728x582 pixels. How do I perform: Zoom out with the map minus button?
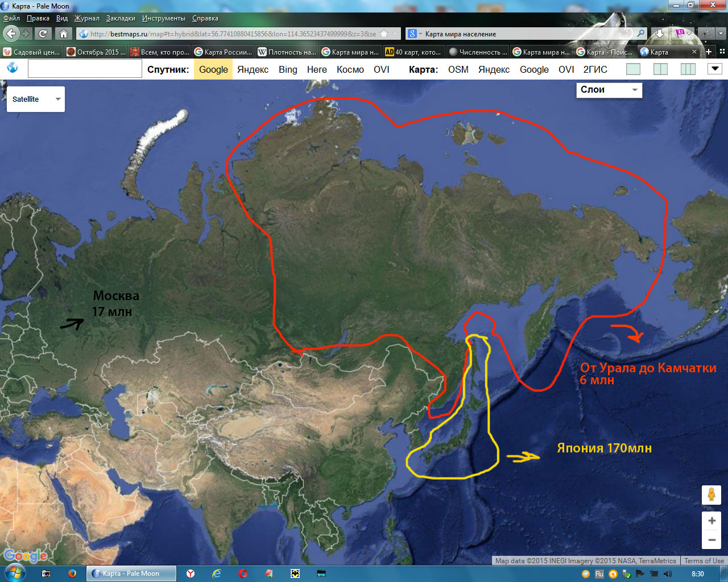(711, 540)
